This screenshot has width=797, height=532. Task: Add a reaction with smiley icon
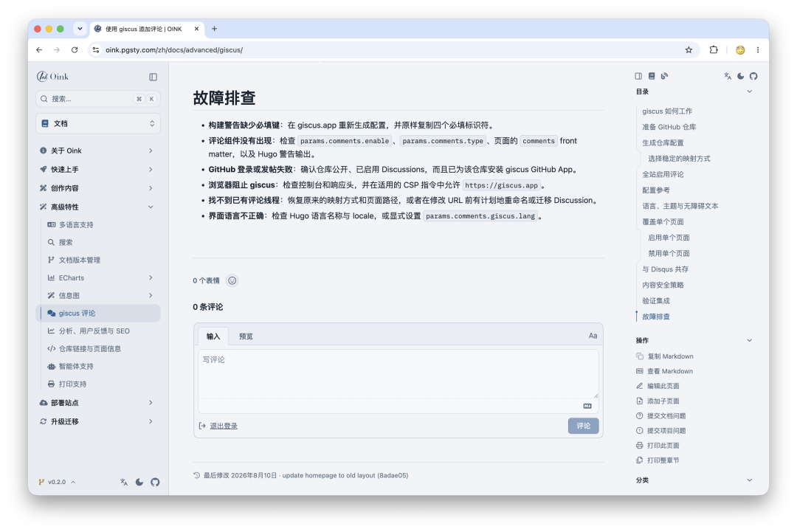tap(232, 280)
